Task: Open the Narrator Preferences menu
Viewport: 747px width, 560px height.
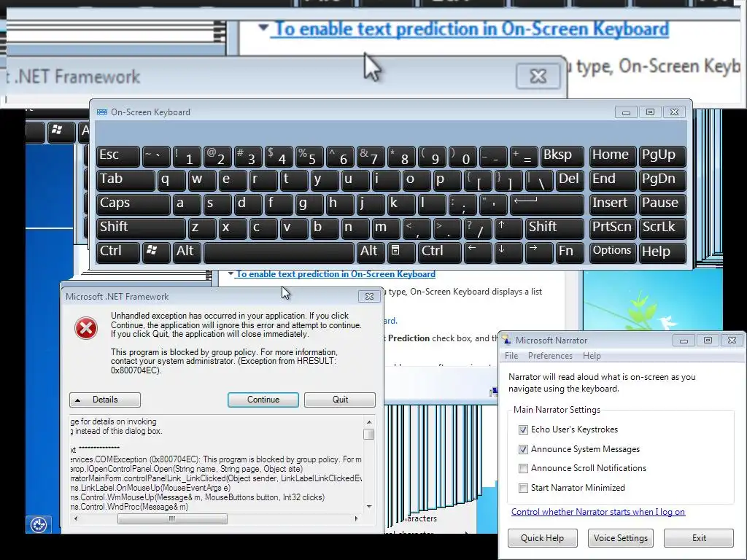Action: pos(550,356)
